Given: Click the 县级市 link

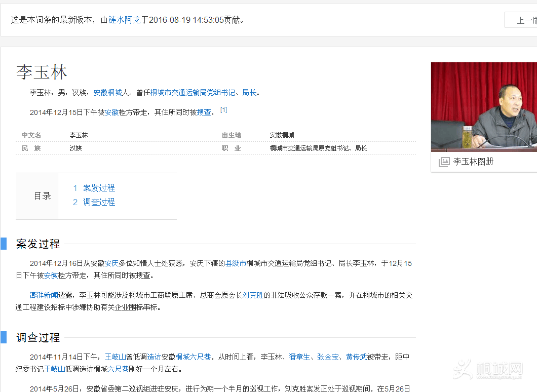Looking at the screenshot, I should (x=236, y=263).
